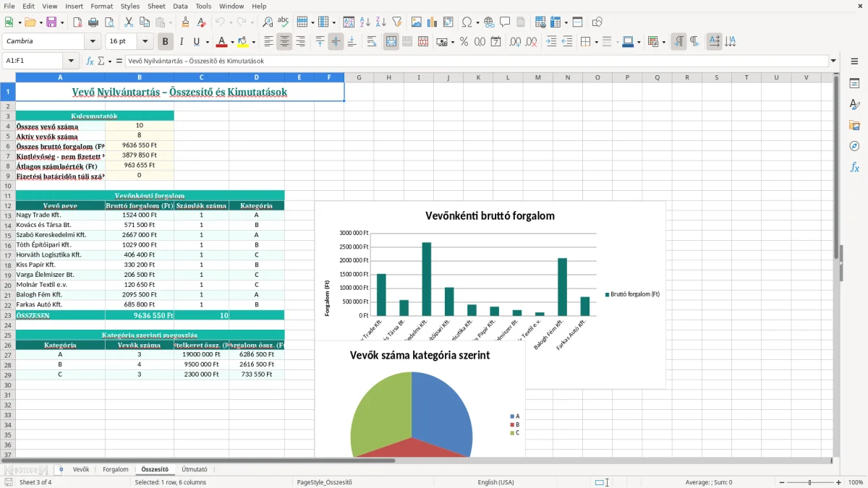The width and height of the screenshot is (868, 488).
Task: Select the Nagy Trade Kft. cell
Action: click(60, 215)
